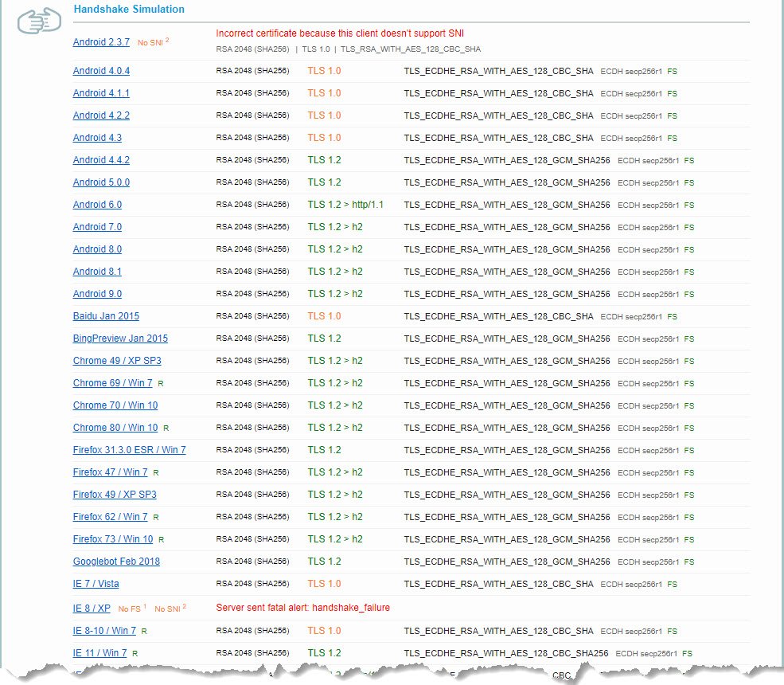Open the Android 4.4.2 client link
This screenshot has width=784, height=685.
pyautogui.click(x=101, y=159)
